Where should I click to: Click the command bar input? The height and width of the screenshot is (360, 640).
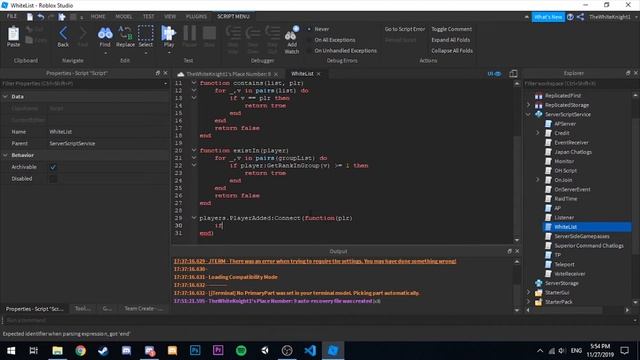(318, 320)
